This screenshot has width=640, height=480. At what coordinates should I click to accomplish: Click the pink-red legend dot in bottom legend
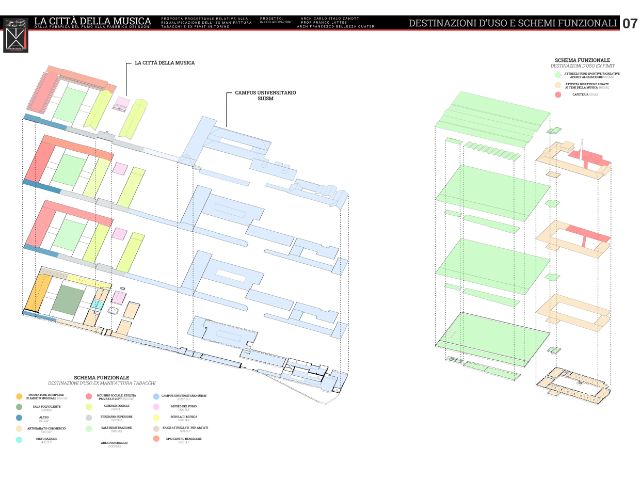89,396
